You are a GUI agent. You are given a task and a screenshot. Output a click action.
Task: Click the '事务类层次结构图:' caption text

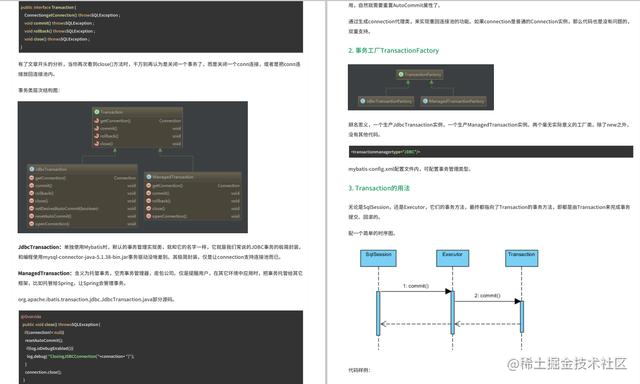click(39, 90)
